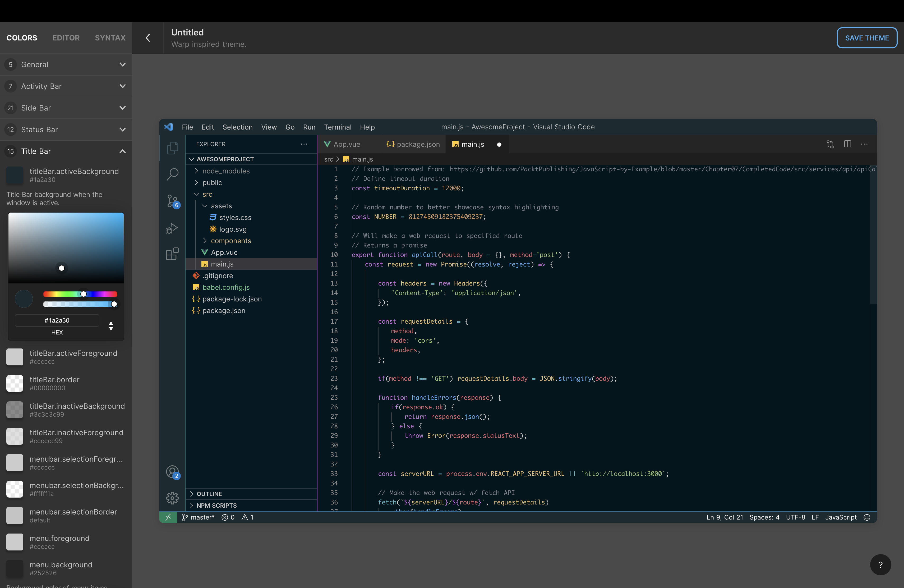904x588 pixels.
Task: Click the titleBar.activeForeground color swatch
Action: click(15, 357)
